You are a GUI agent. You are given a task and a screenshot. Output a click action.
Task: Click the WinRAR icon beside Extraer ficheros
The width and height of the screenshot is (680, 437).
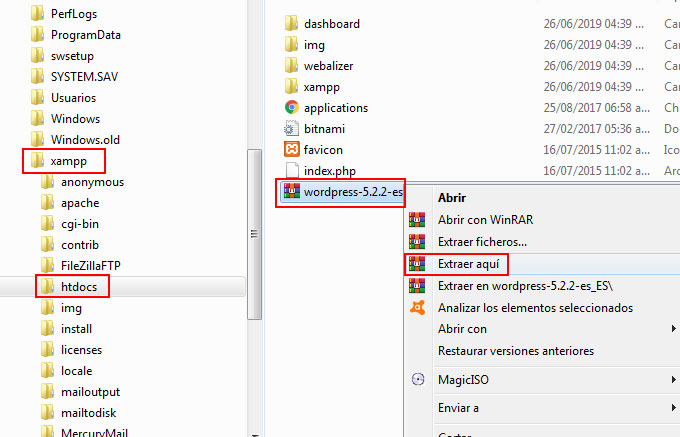[417, 241]
